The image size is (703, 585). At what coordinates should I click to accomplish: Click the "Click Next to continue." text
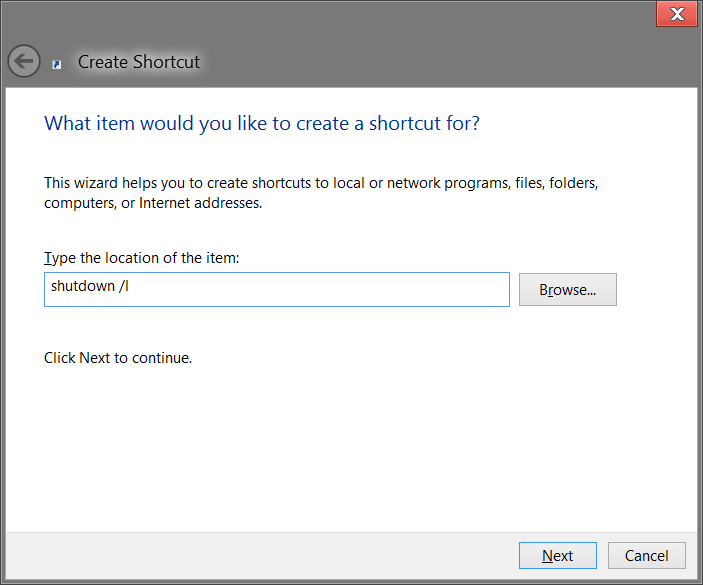click(x=118, y=357)
